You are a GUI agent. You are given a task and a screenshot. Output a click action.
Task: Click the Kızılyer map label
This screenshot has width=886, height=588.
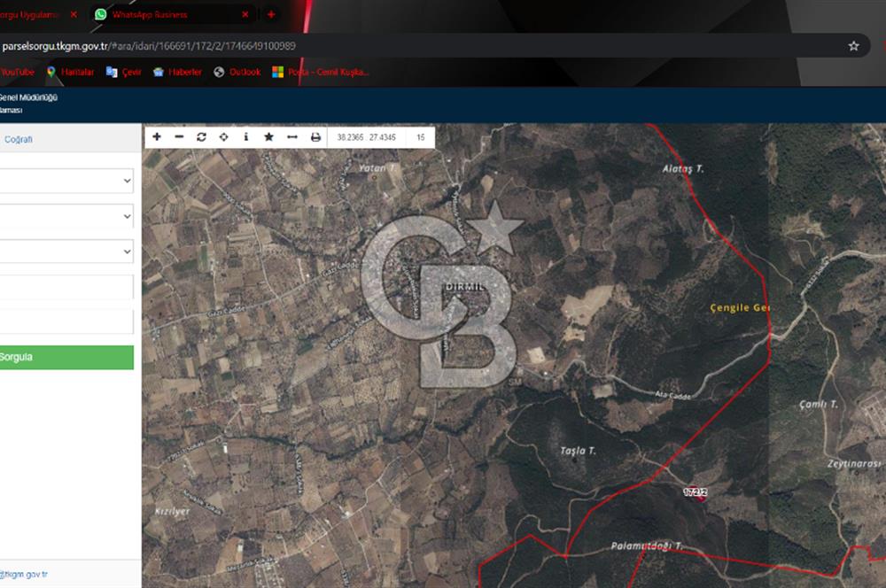point(173,511)
